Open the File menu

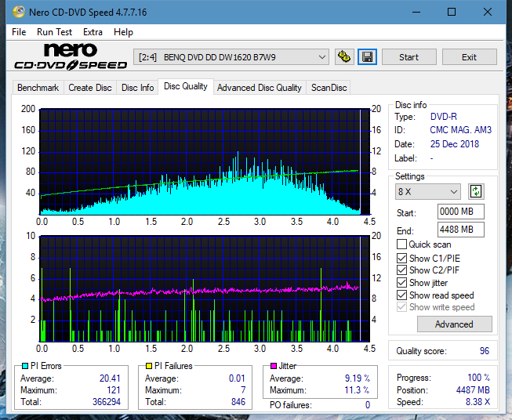click(19, 32)
